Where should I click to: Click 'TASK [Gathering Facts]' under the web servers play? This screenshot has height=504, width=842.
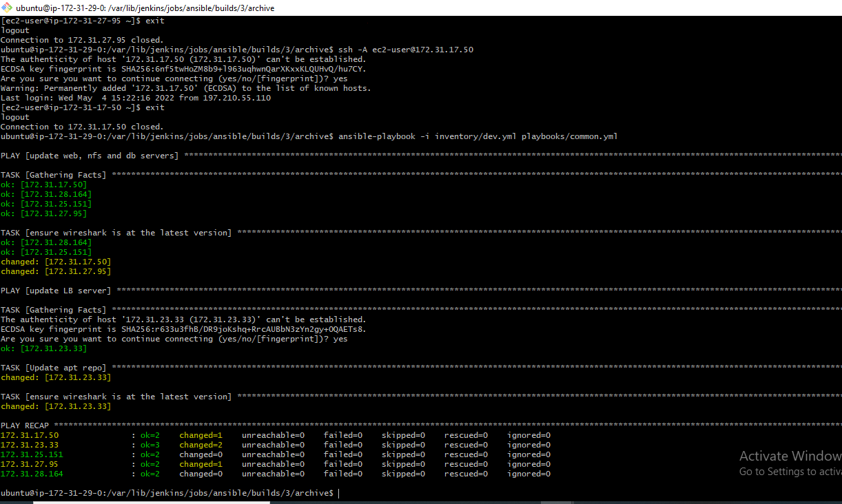pos(54,175)
